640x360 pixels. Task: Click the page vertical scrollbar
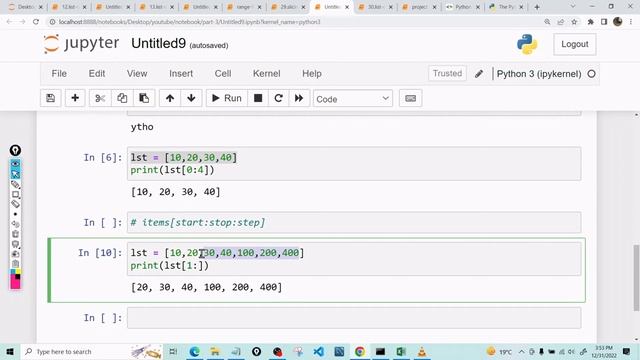(x=636, y=278)
